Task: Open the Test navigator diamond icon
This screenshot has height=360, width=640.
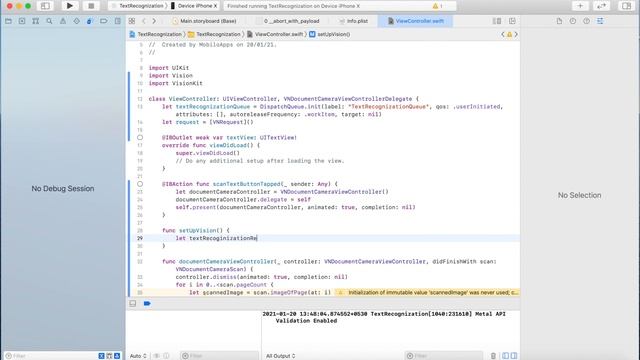Action: 76,21
